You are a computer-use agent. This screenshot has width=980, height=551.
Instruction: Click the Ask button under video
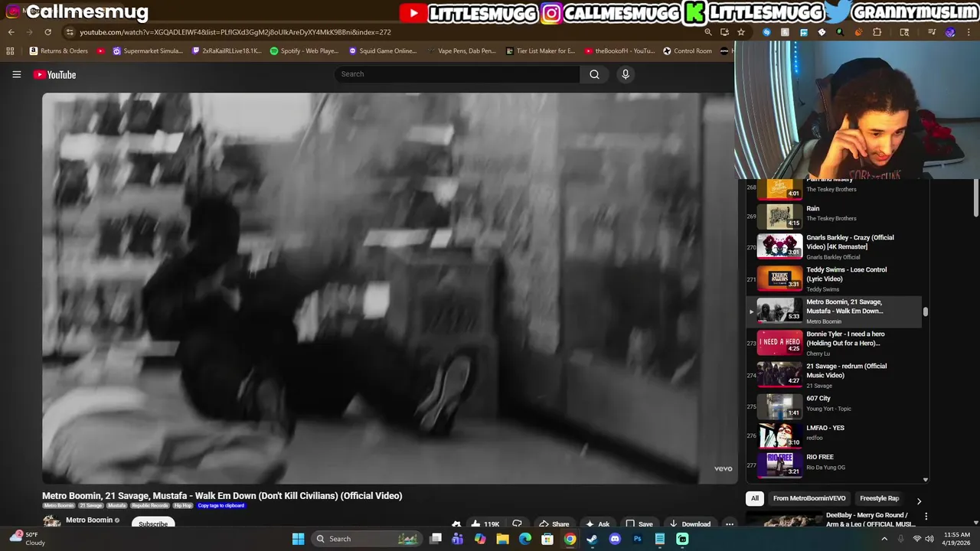596,524
